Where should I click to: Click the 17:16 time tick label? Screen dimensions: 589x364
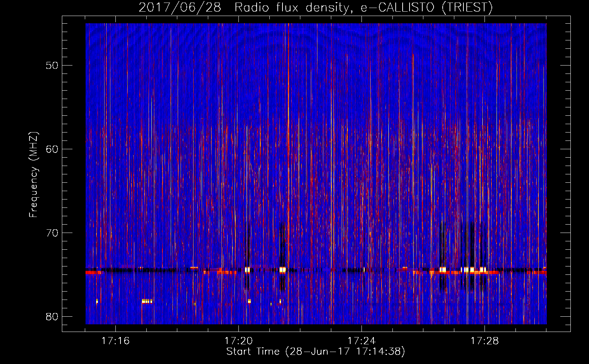tap(115, 341)
